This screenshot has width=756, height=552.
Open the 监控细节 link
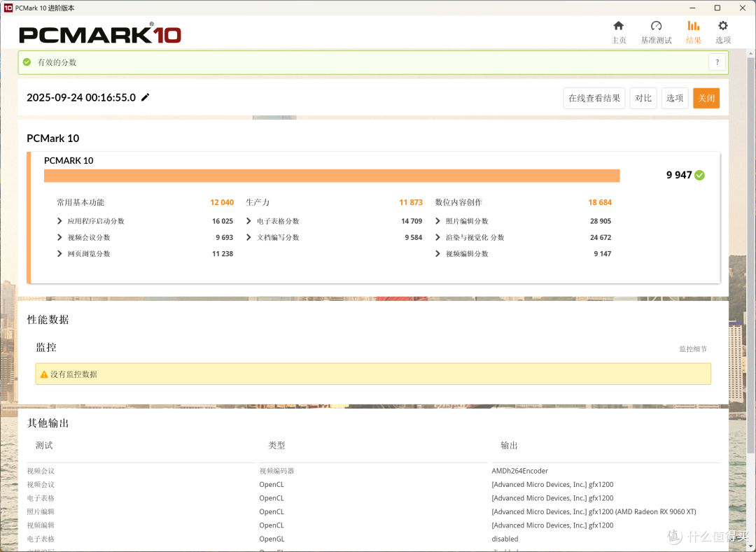(x=693, y=348)
